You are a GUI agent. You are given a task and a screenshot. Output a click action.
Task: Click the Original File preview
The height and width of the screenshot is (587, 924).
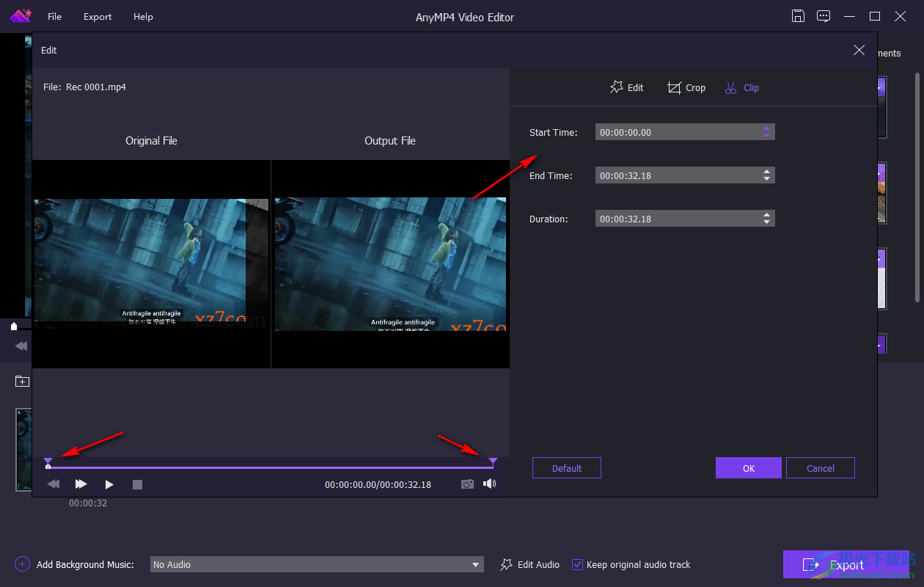[151, 264]
